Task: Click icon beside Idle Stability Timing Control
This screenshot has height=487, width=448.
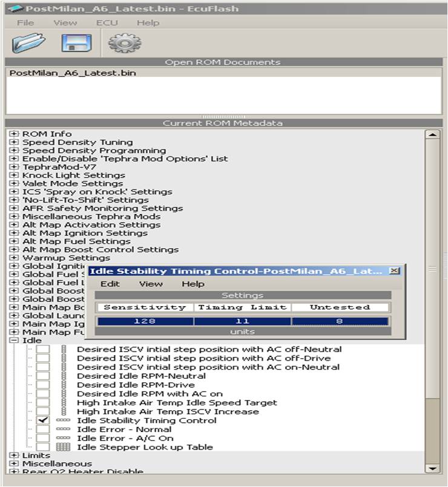Action: click(63, 420)
